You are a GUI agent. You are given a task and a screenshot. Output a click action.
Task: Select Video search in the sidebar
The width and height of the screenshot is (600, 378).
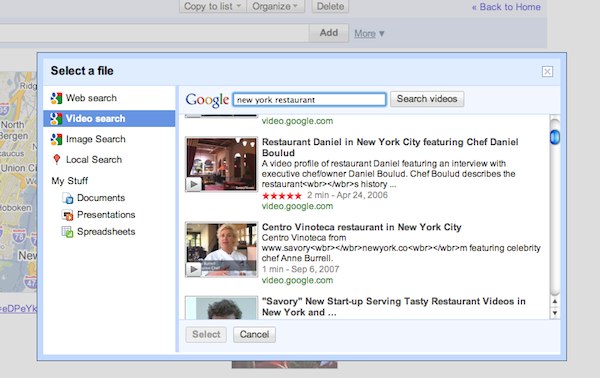click(109, 119)
